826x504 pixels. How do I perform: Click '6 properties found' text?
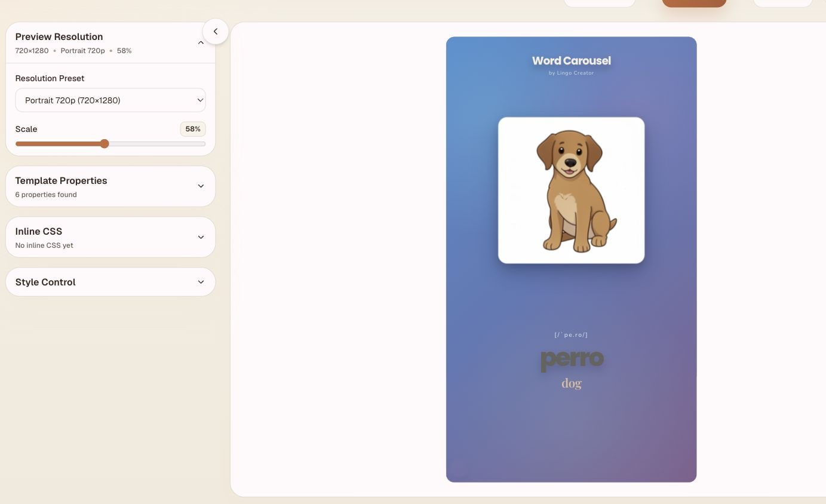[46, 195]
